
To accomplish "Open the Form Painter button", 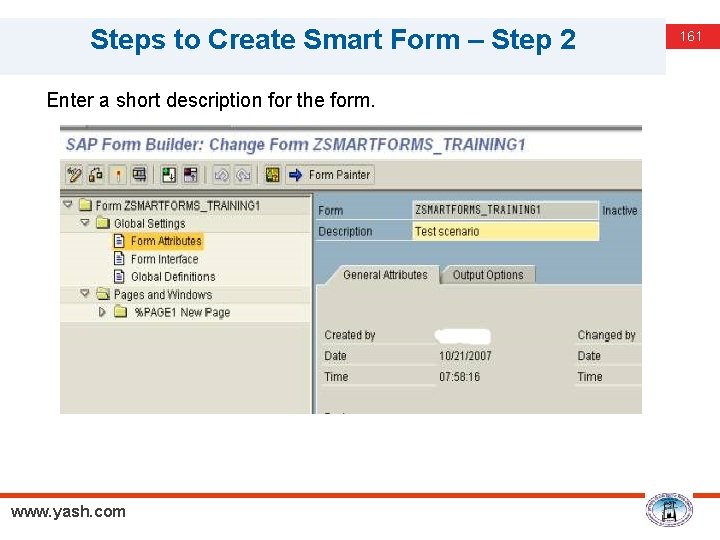I will (330, 175).
